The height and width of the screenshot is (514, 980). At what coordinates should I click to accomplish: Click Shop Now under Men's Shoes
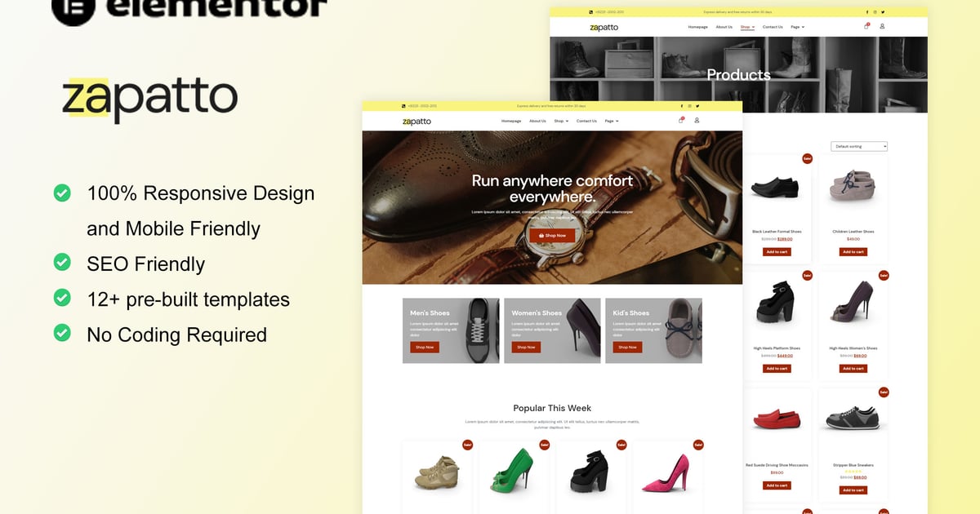point(425,347)
